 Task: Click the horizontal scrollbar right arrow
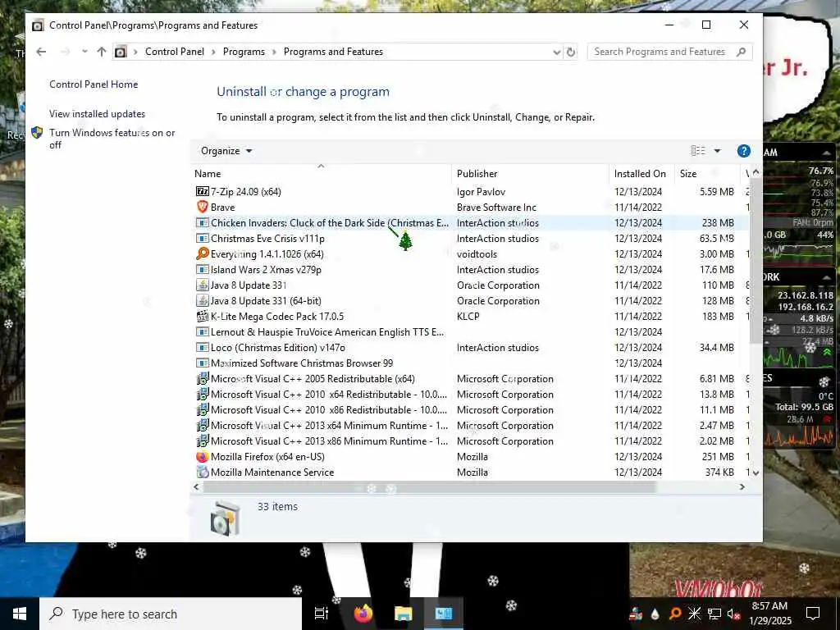[742, 487]
